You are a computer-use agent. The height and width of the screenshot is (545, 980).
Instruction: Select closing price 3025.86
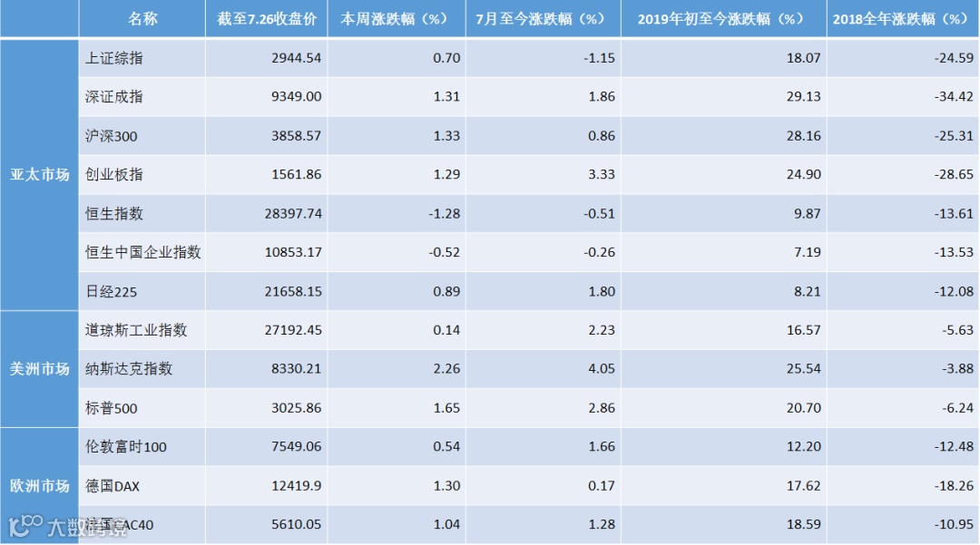click(x=296, y=408)
